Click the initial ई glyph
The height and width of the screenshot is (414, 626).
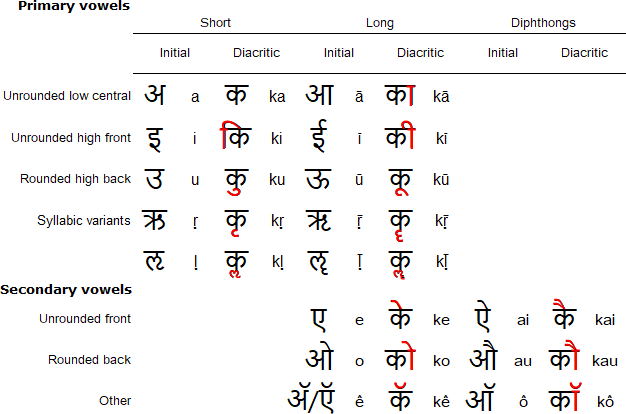(319, 136)
